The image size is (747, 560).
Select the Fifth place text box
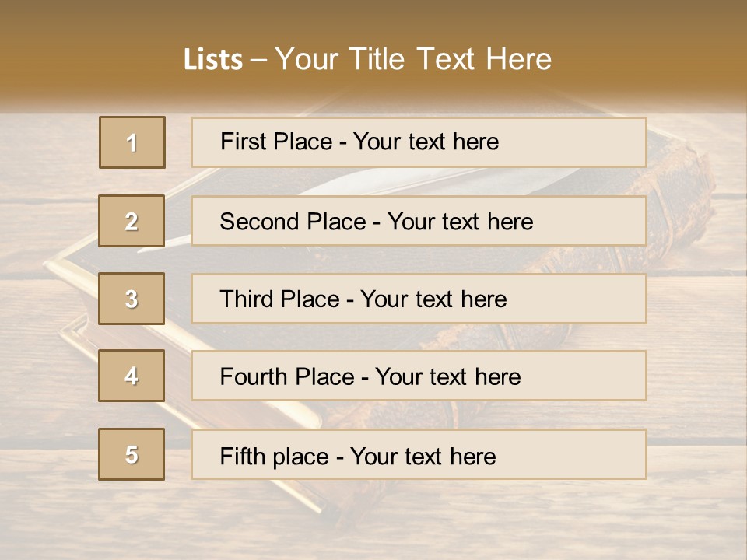(x=419, y=454)
